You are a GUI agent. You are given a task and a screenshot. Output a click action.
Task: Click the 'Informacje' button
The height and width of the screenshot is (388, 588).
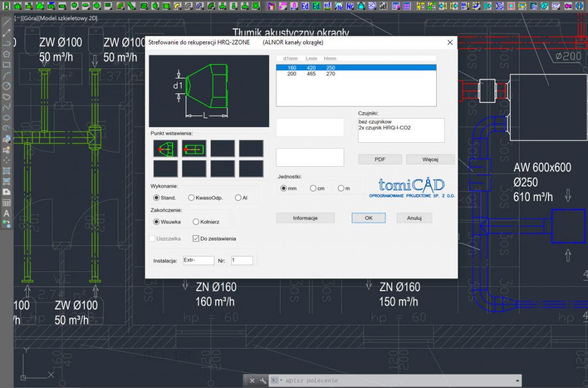305,218
